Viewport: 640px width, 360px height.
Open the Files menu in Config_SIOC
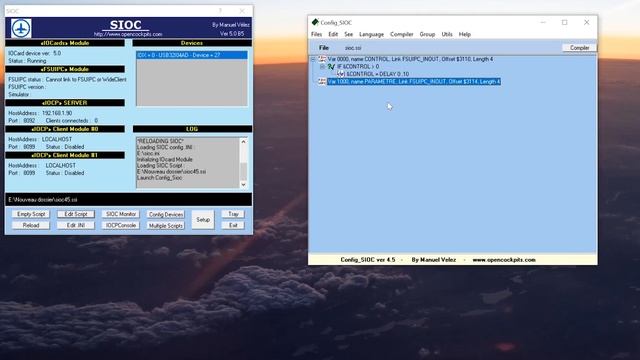(x=316, y=34)
